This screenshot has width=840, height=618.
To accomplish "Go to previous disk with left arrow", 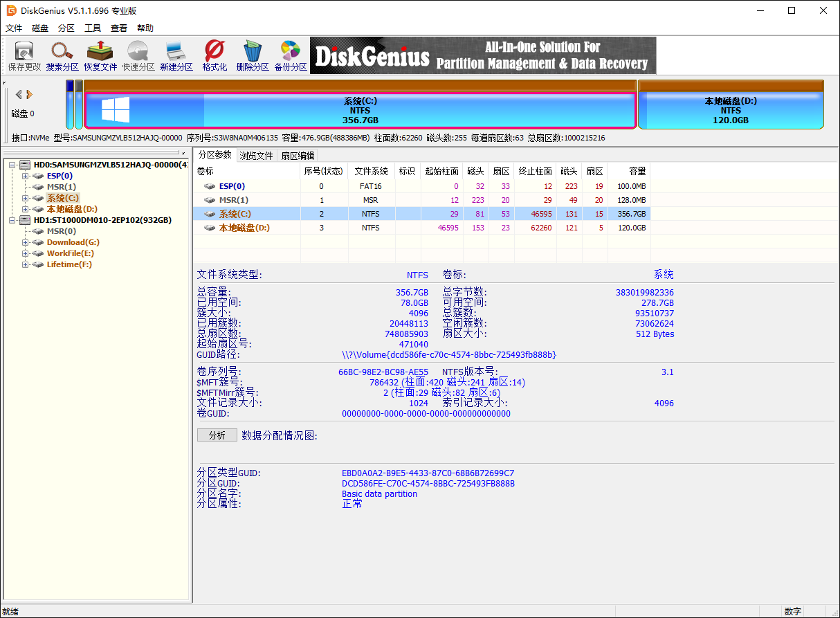I will point(19,94).
